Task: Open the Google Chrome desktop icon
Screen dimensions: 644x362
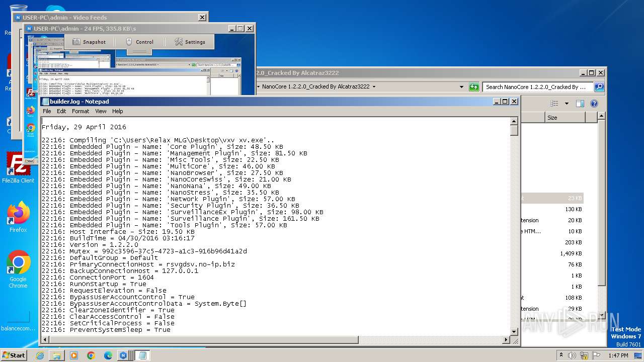Action: (x=18, y=269)
